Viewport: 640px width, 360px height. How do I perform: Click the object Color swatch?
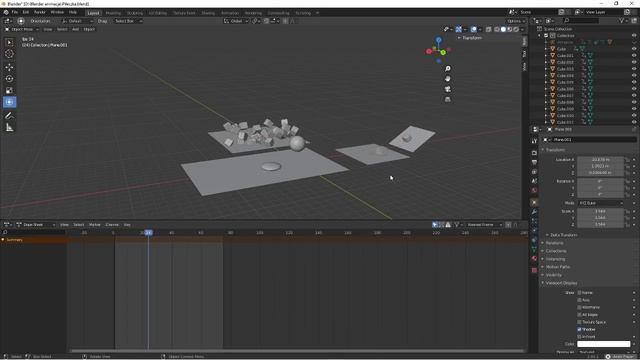click(x=604, y=344)
